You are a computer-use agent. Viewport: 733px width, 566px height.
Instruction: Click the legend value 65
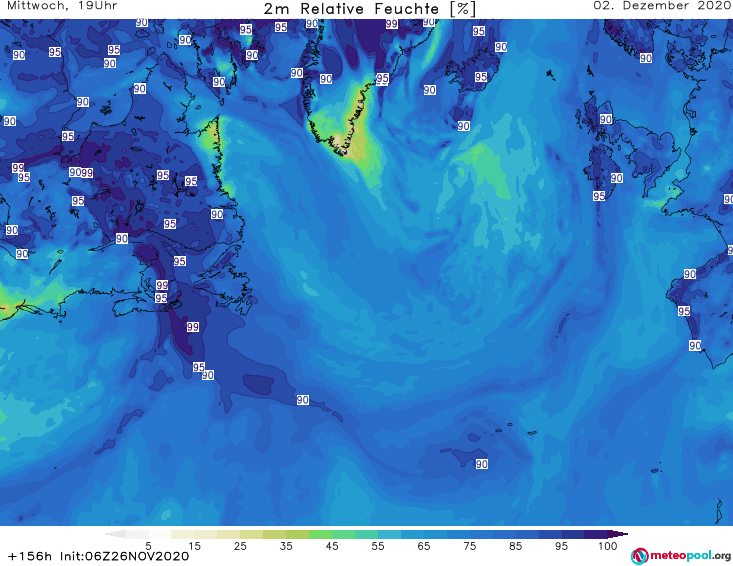click(424, 546)
